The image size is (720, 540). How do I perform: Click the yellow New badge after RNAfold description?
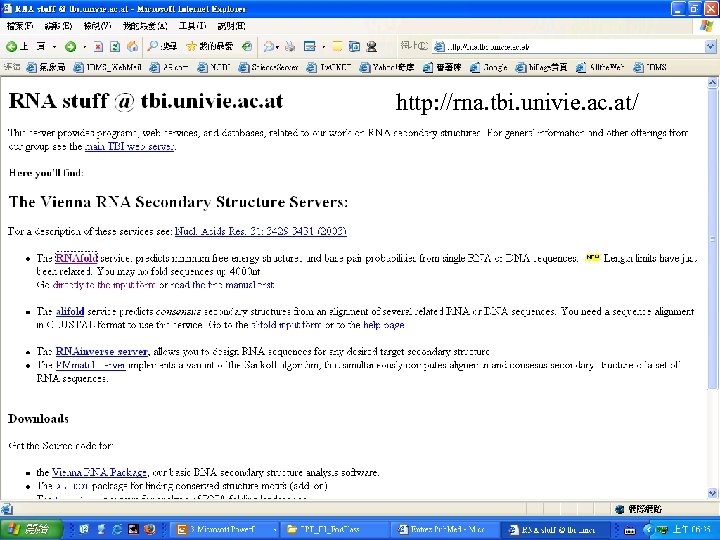point(592,257)
